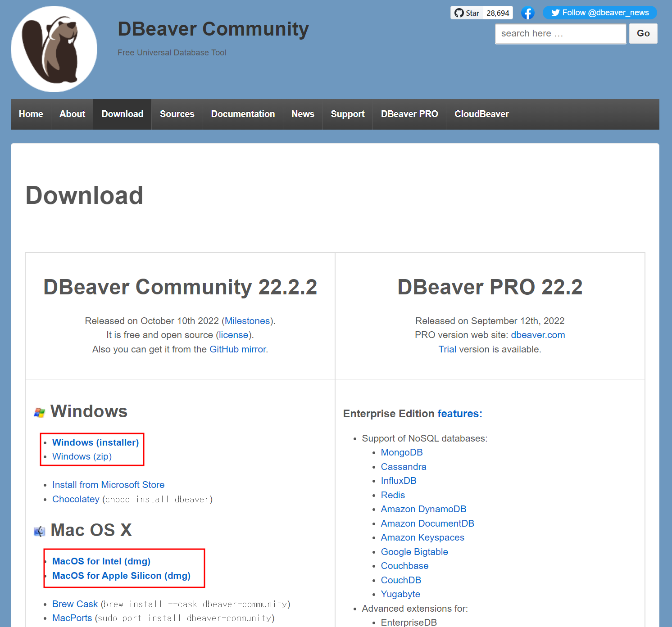Click 'choco install dbeaver' command text

[x=157, y=499]
